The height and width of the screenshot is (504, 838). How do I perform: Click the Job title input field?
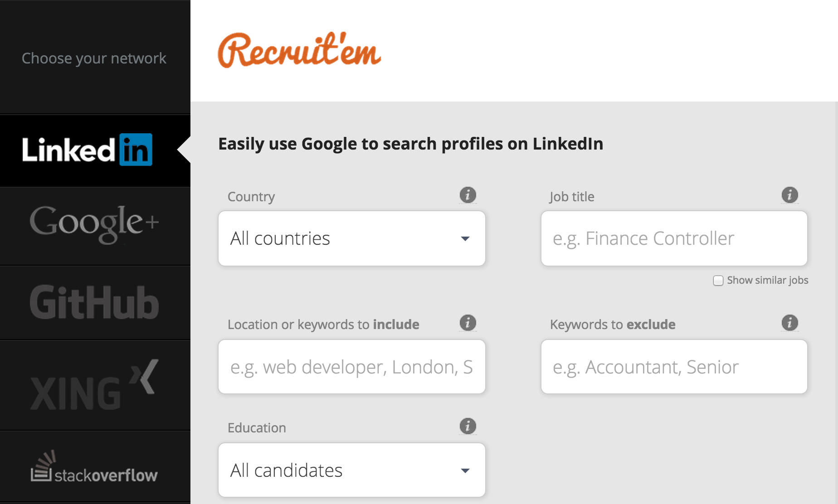pos(674,238)
